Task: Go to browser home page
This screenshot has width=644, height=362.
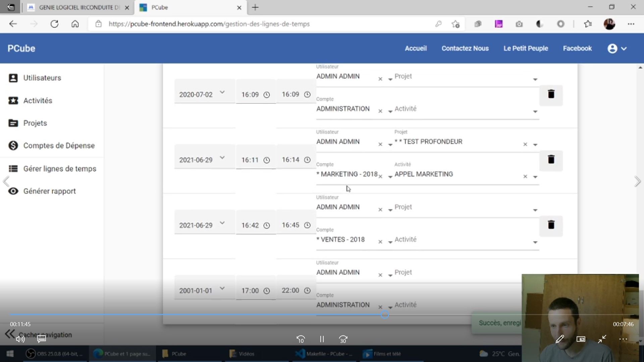Action: tap(75, 24)
